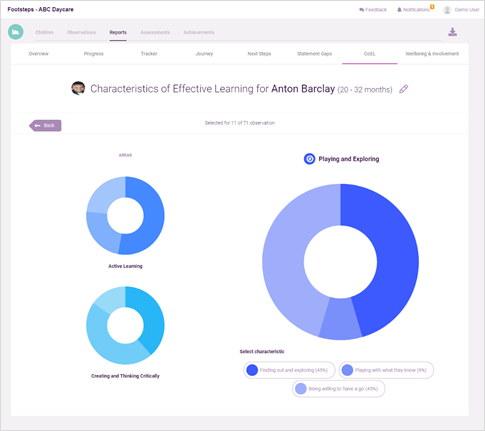Open Notifications bell in the top bar
Image resolution: width=485 pixels, height=431 pixels.
click(399, 10)
